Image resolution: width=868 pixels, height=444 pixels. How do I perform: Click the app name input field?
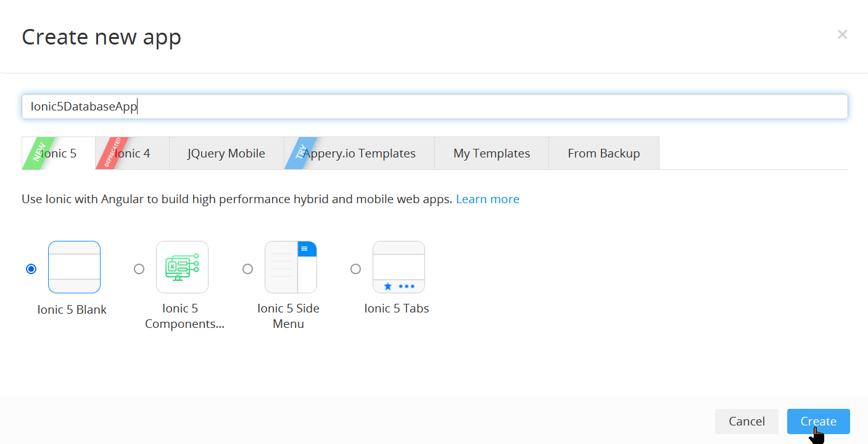435,106
